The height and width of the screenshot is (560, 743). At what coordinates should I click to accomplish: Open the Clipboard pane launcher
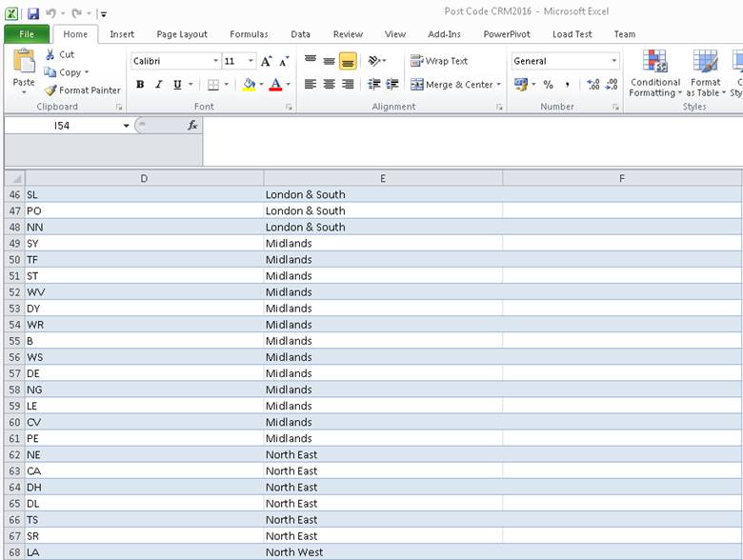click(118, 108)
